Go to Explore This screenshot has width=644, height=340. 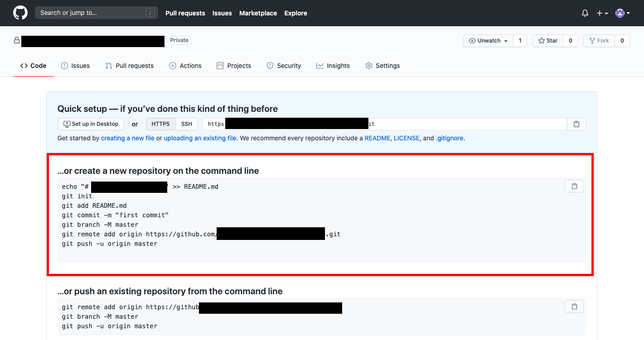(296, 13)
